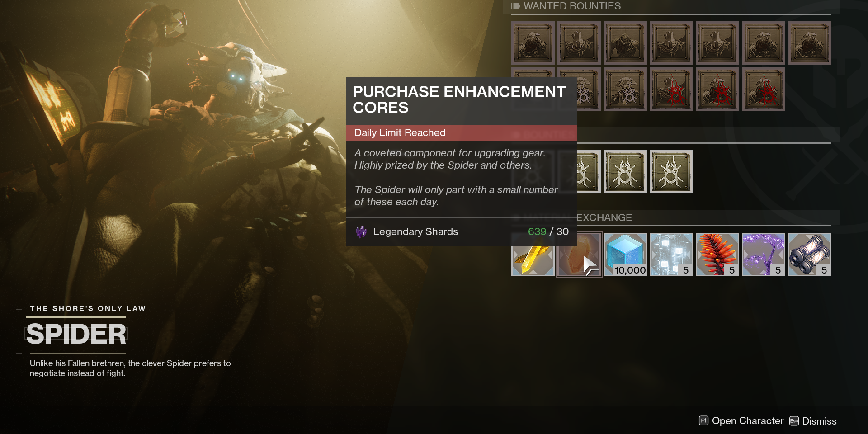
Task: Choose the purple Baryon Bough material
Action: coord(764,255)
